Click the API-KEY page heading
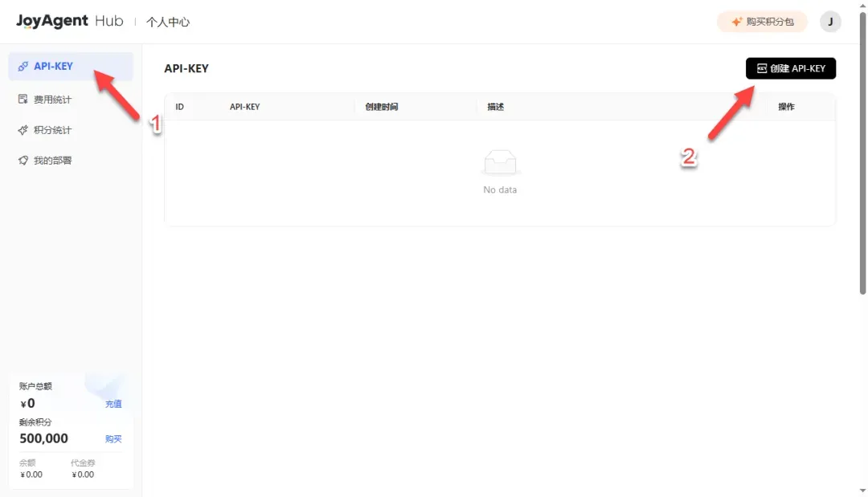Screen dimensions: 868x497 pyautogui.click(x=186, y=68)
